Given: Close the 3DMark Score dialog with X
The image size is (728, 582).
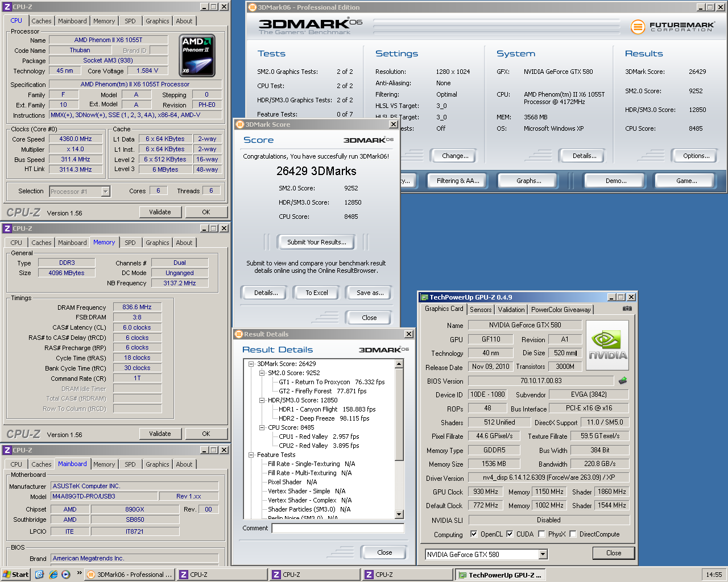Looking at the screenshot, I should (x=393, y=124).
